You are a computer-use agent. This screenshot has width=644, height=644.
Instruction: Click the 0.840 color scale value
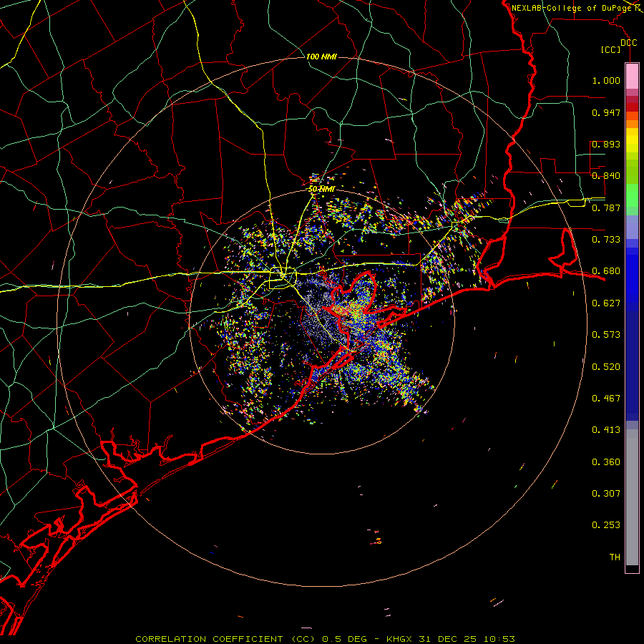click(606, 176)
